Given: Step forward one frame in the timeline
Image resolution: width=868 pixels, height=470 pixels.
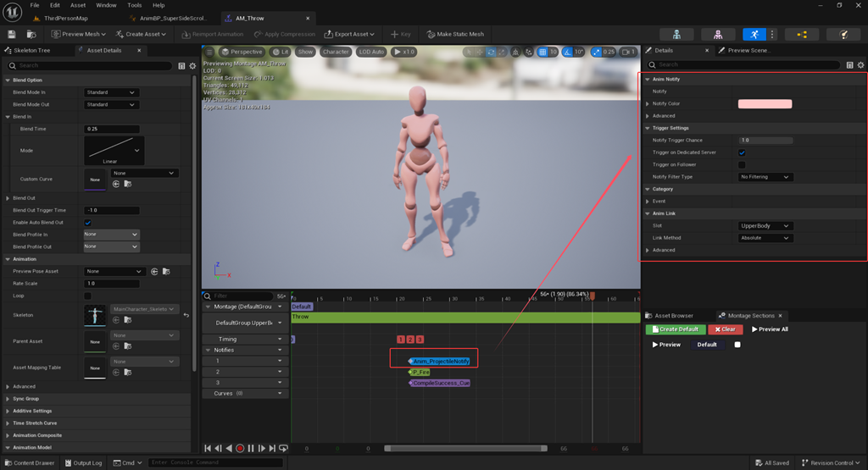Looking at the screenshot, I should (x=262, y=449).
